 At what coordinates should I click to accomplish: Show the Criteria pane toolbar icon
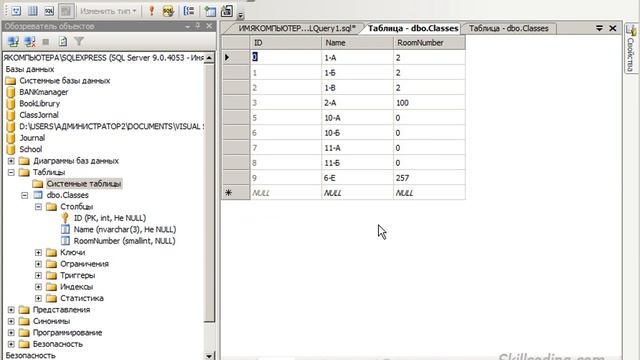tap(33, 11)
